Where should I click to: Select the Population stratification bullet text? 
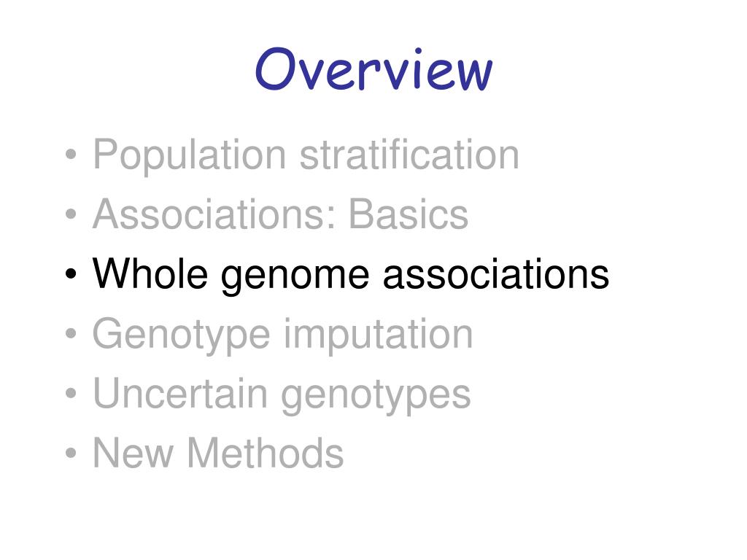coord(306,155)
